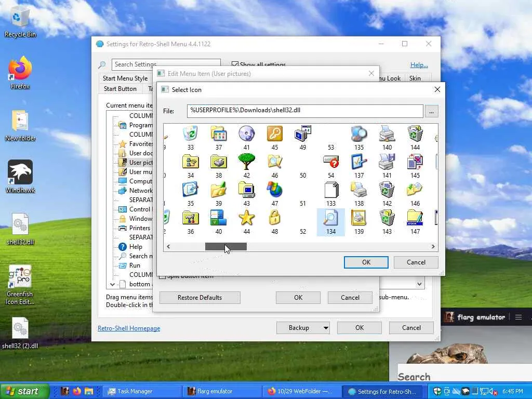Click the browse file ellipsis button

431,111
